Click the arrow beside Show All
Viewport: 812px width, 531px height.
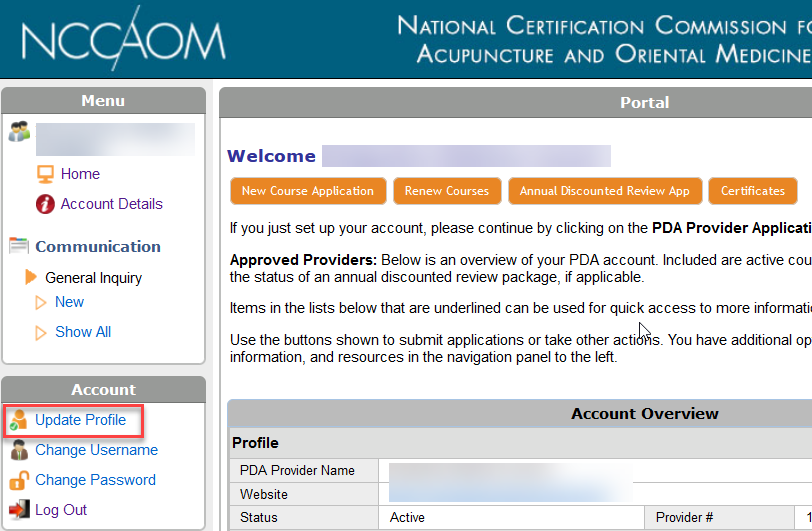click(41, 332)
